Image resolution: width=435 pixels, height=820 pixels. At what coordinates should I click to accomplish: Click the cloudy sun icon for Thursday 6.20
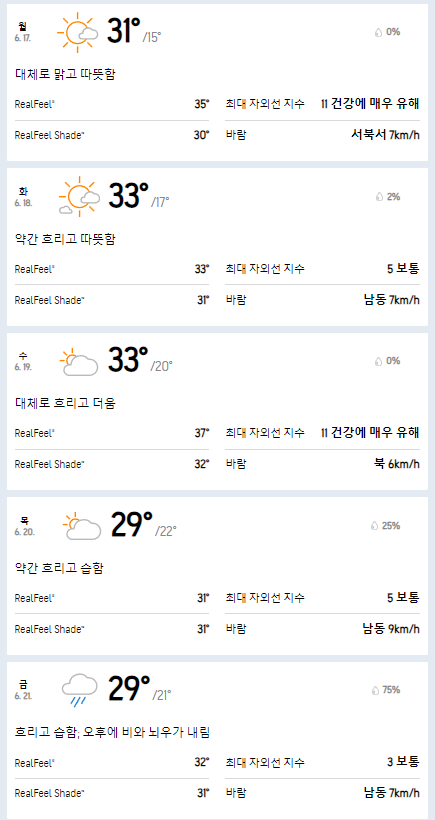click(x=82, y=526)
